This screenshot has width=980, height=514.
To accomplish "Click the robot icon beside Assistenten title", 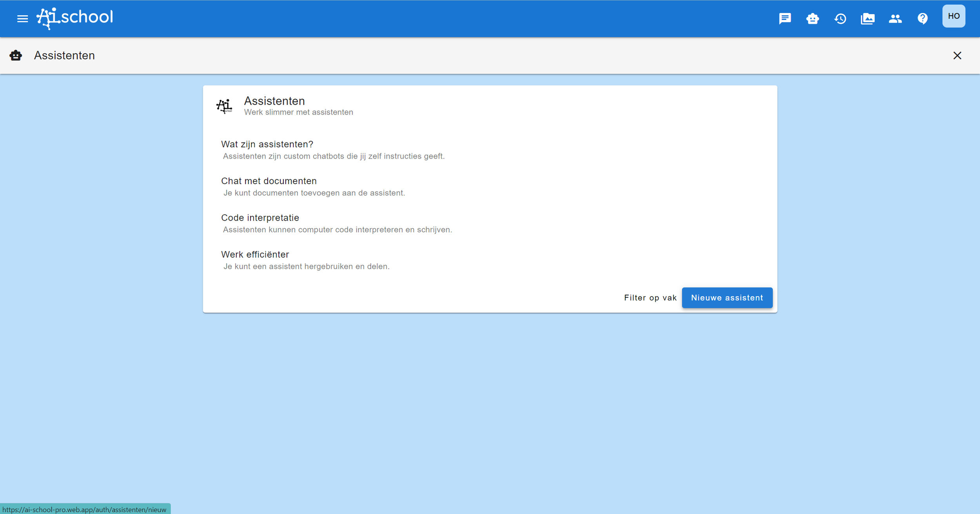I will click(16, 55).
